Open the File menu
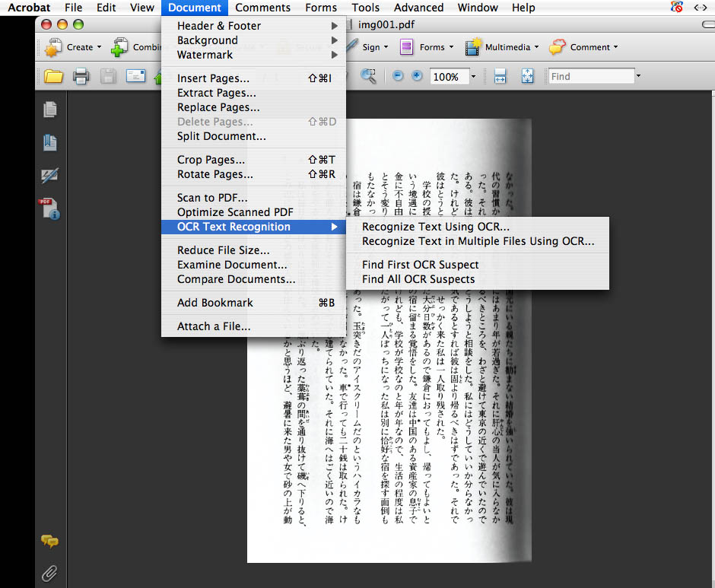Image resolution: width=715 pixels, height=588 pixels. pos(74,8)
